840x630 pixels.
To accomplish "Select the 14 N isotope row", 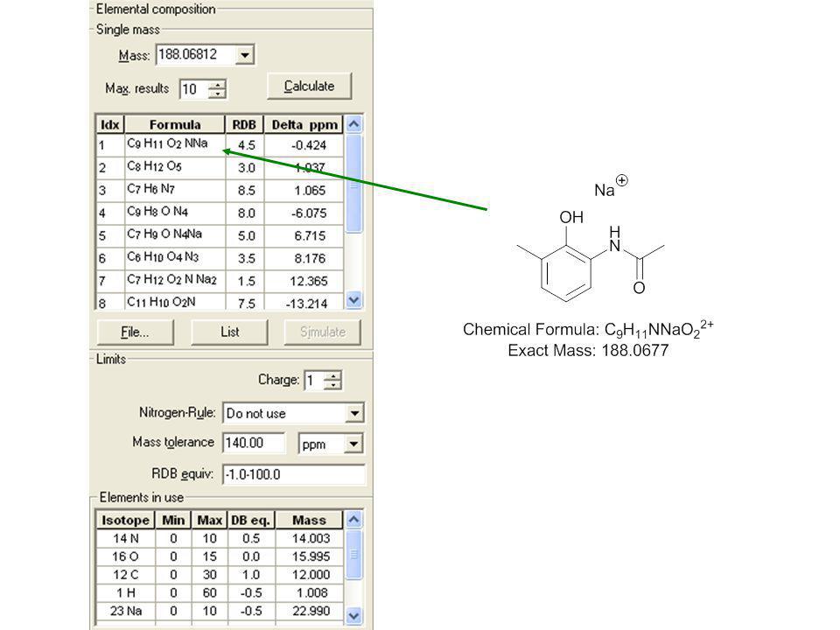I will pyautogui.click(x=220, y=539).
